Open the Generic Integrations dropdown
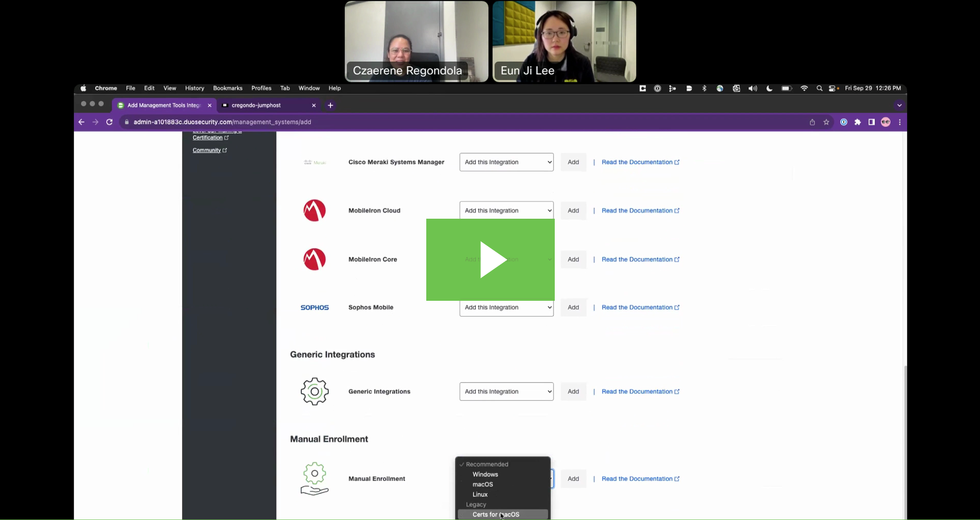The image size is (980, 520). [x=506, y=392]
